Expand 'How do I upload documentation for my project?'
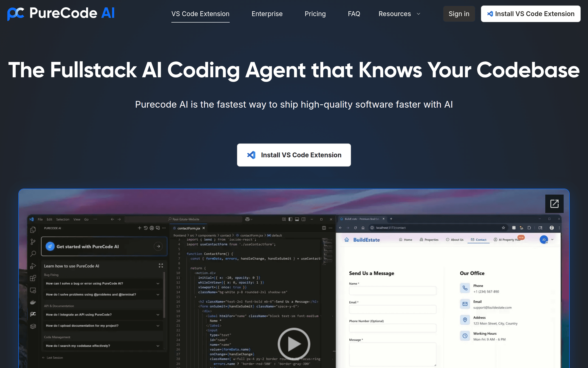This screenshot has height=368, width=588. click(103, 325)
